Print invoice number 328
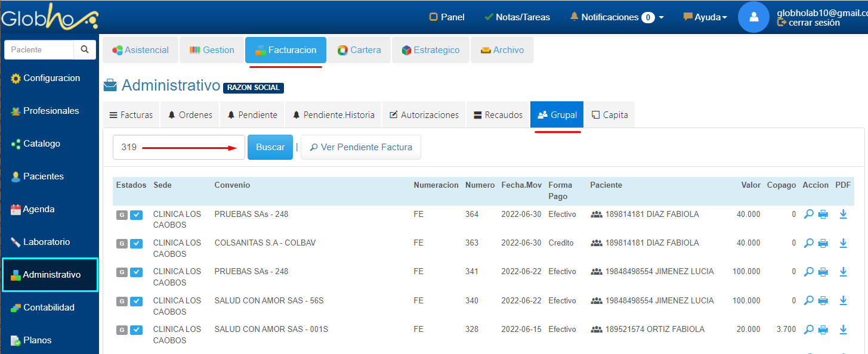 coord(823,330)
